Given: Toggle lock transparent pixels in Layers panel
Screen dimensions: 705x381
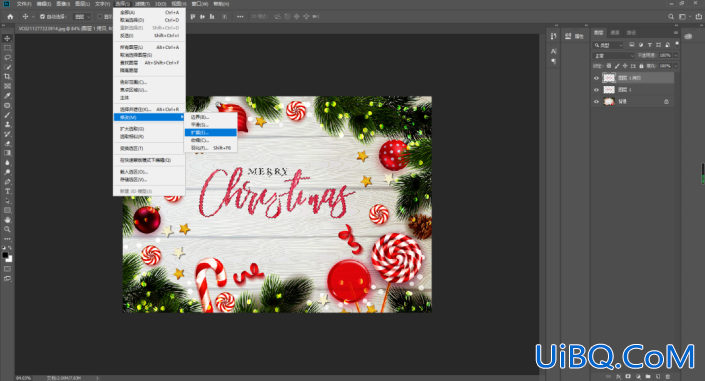Looking at the screenshot, I should coord(609,66).
